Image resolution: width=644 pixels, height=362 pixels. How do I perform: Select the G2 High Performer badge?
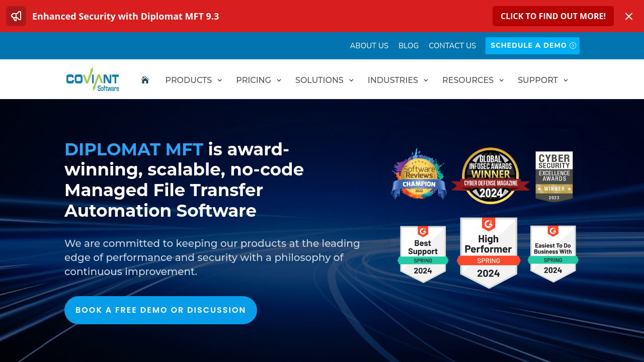(488, 253)
